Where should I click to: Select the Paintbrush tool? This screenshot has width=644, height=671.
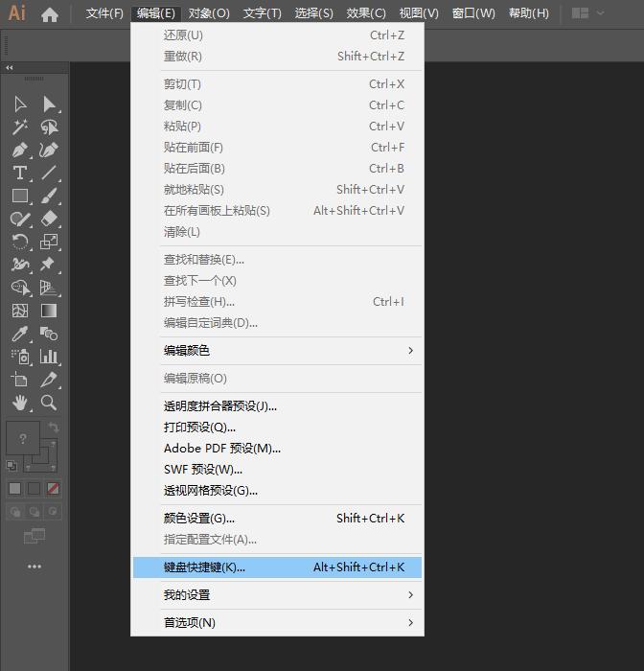tap(49, 196)
